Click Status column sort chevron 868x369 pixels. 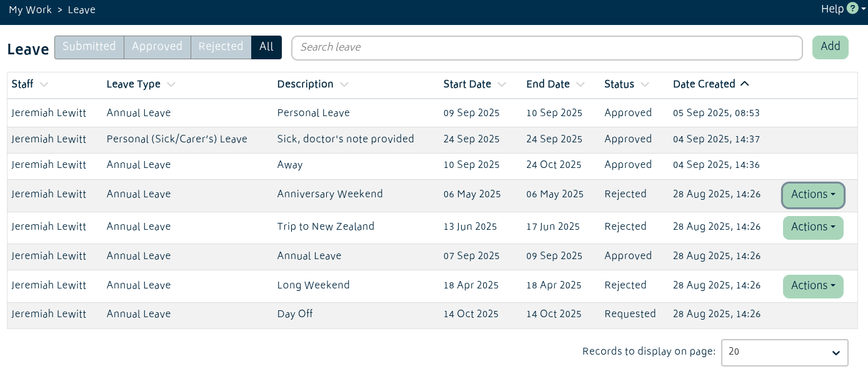(645, 84)
